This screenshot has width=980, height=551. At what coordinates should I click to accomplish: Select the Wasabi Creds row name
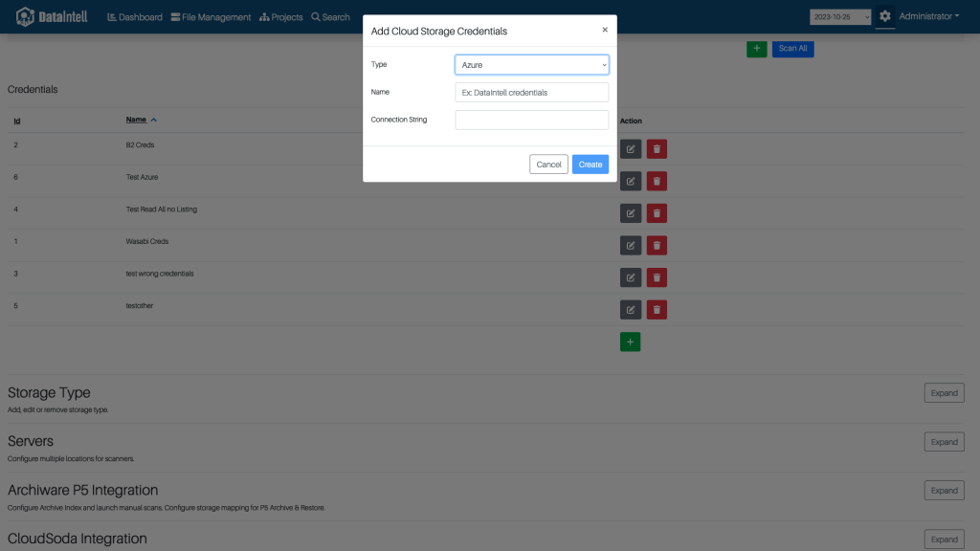point(146,242)
